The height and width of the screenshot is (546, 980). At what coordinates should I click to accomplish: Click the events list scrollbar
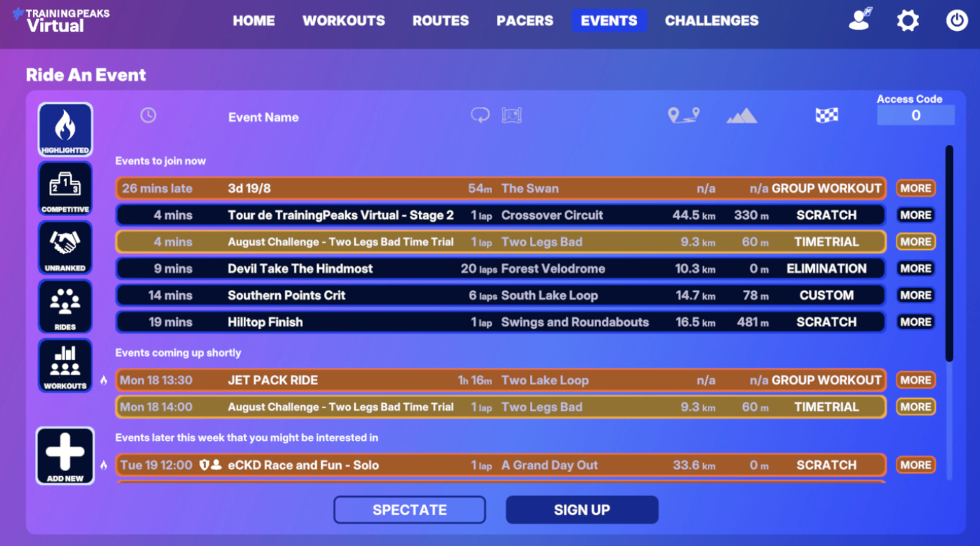click(950, 253)
